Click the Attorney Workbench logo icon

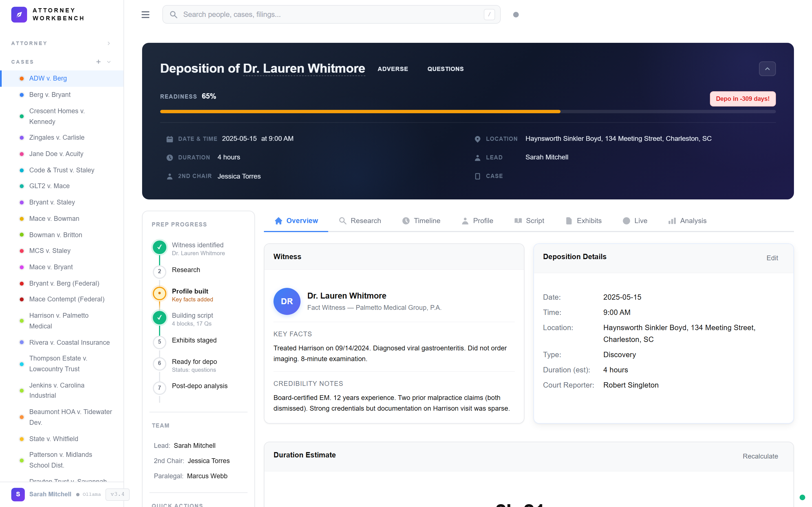click(19, 14)
